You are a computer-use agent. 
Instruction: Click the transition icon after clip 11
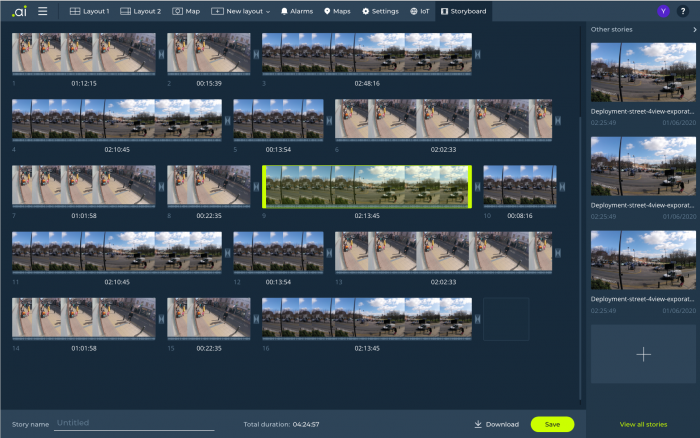pos(228,253)
